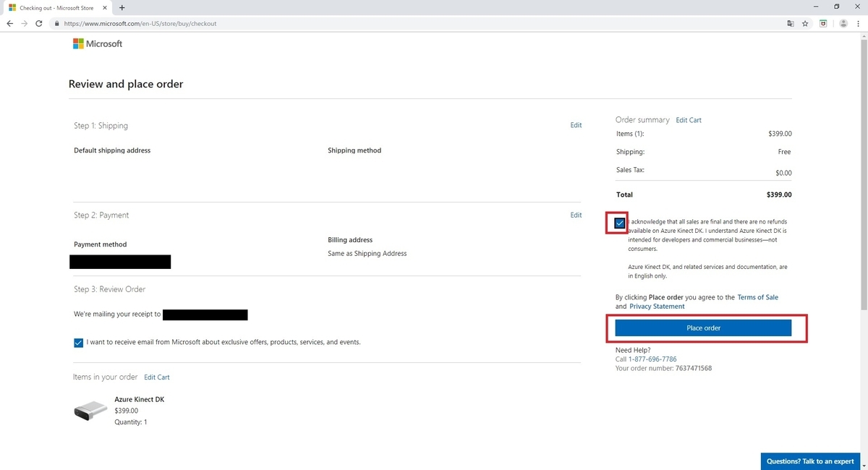Viewport: 868px width, 470px height.
Task: Click Edit Cart beside Items in your order
Action: pyautogui.click(x=157, y=377)
